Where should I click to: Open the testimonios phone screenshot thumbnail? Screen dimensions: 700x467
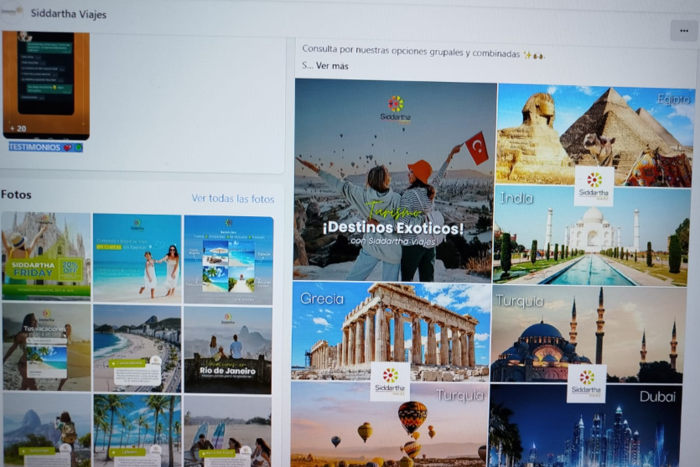point(46,85)
